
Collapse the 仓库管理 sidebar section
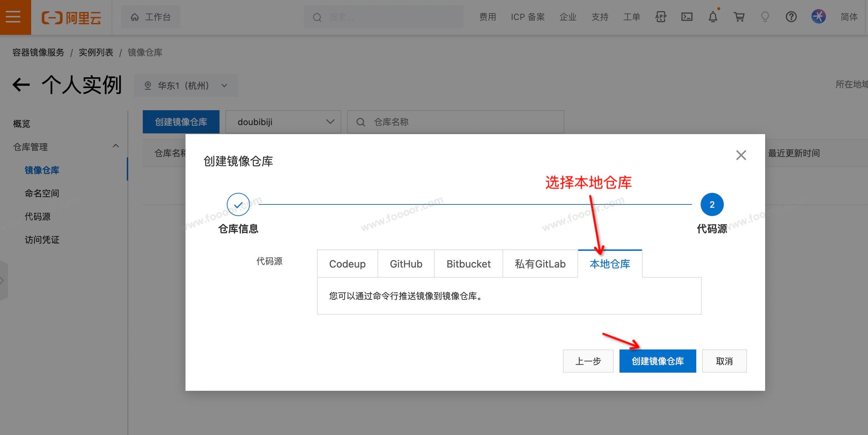(x=116, y=146)
